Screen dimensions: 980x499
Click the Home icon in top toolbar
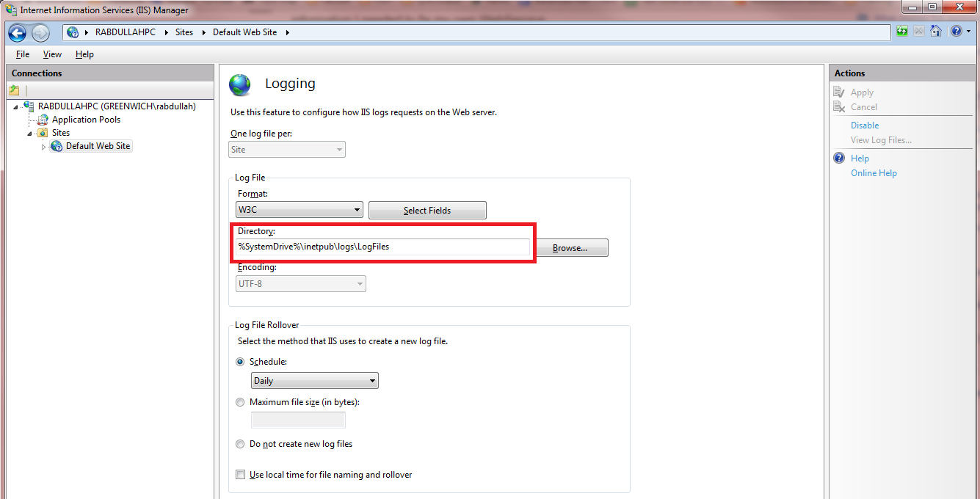(x=935, y=32)
